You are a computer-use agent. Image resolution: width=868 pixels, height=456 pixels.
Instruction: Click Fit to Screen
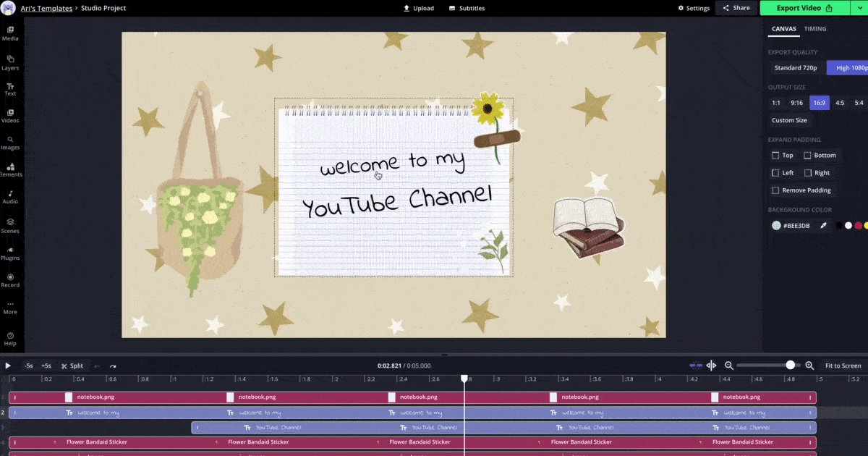[843, 366]
